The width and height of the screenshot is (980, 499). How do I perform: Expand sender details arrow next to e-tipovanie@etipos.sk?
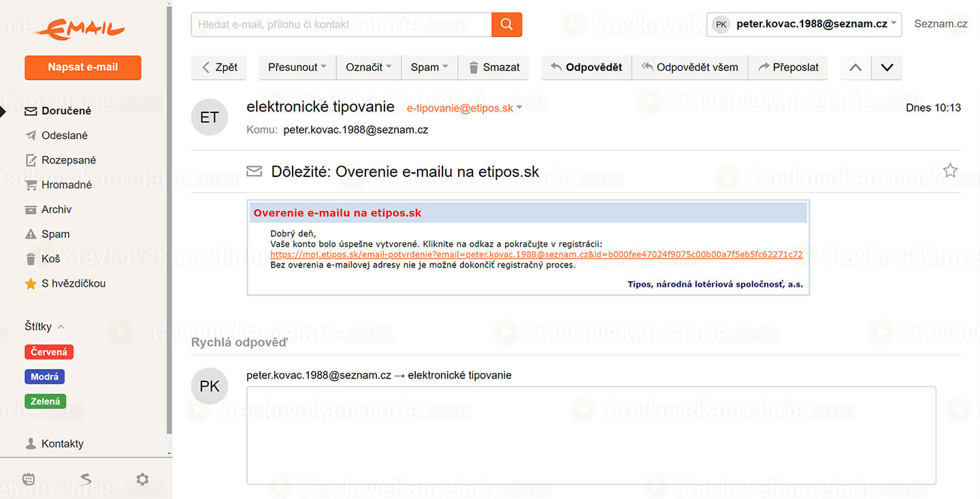coord(519,108)
